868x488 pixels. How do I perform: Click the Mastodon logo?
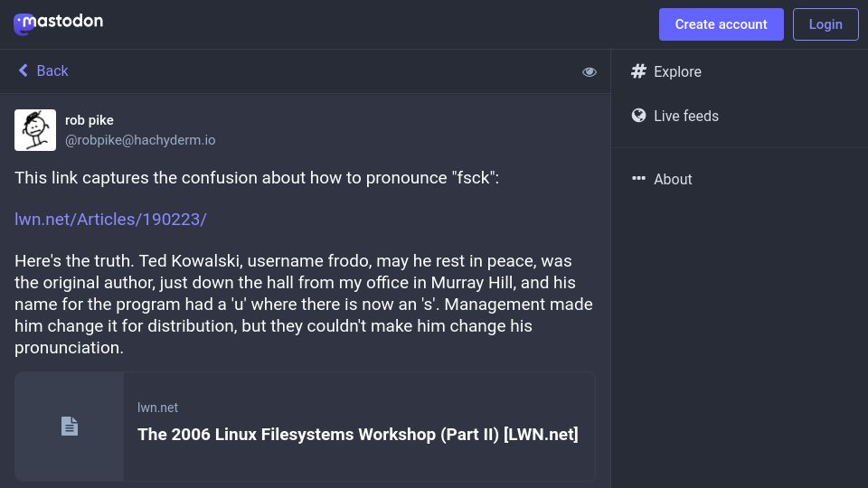tap(58, 23)
